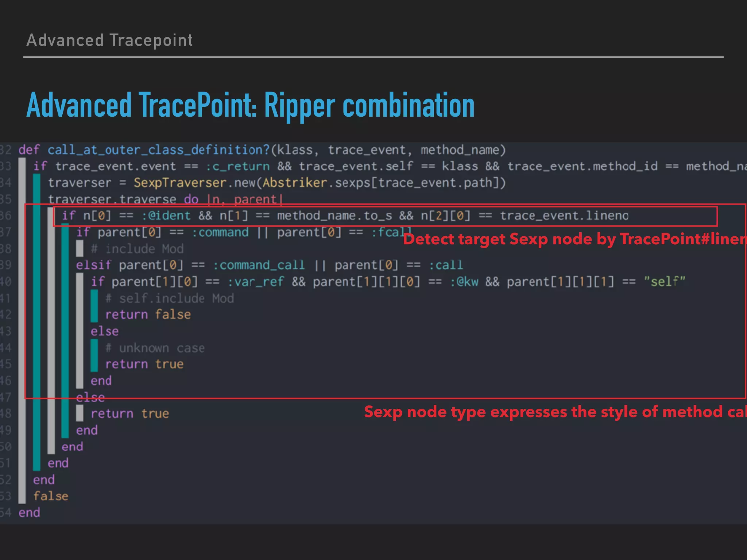The width and height of the screenshot is (747, 560).
Task: Click the red 'Sexp node type expresses' annotation
Action: 554,412
